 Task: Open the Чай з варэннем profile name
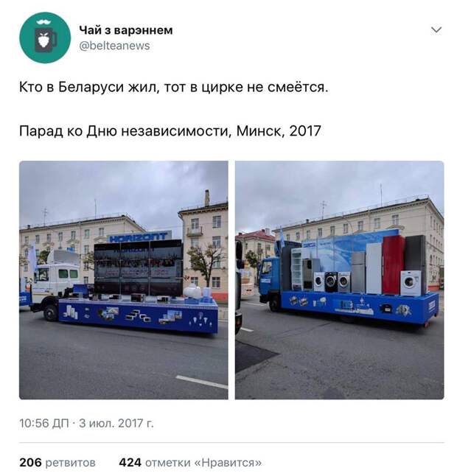pos(126,30)
